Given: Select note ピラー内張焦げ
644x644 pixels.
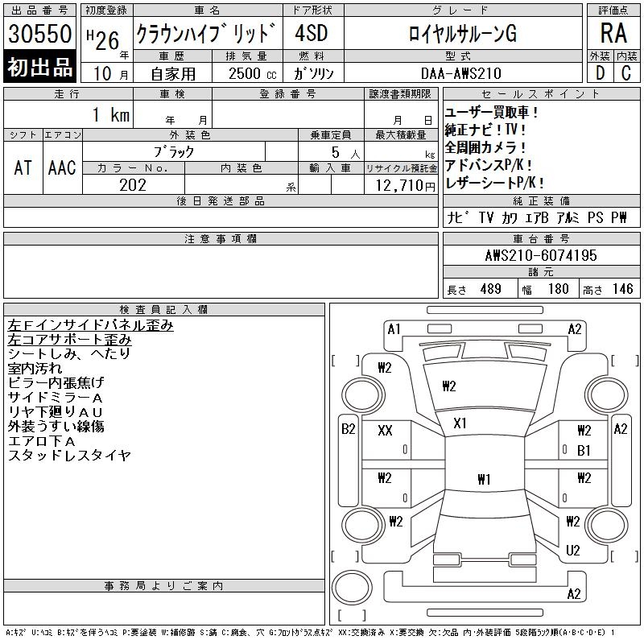Looking at the screenshot, I should click(x=56, y=383).
